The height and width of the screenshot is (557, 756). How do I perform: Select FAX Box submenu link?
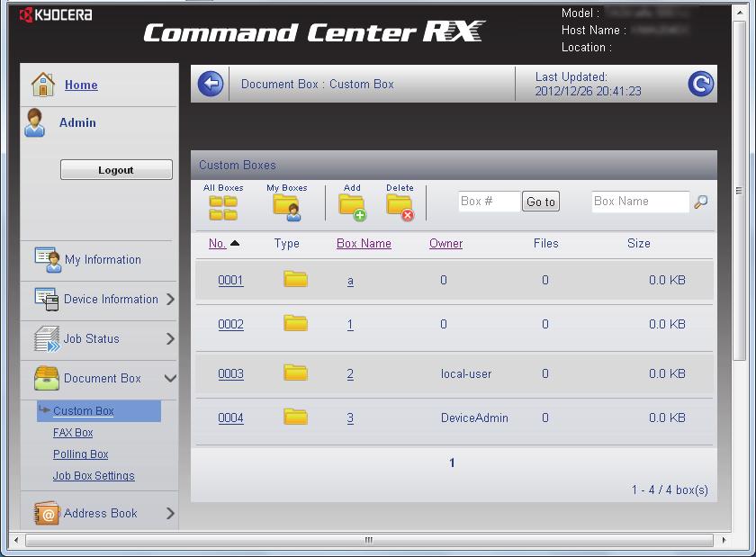point(73,433)
